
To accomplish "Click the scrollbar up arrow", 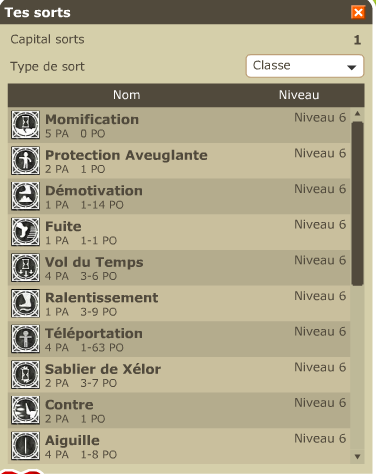I will [x=357, y=114].
